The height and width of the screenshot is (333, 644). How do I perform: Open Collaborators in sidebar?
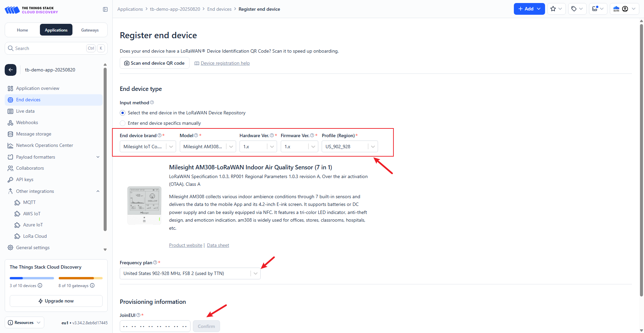(54, 168)
